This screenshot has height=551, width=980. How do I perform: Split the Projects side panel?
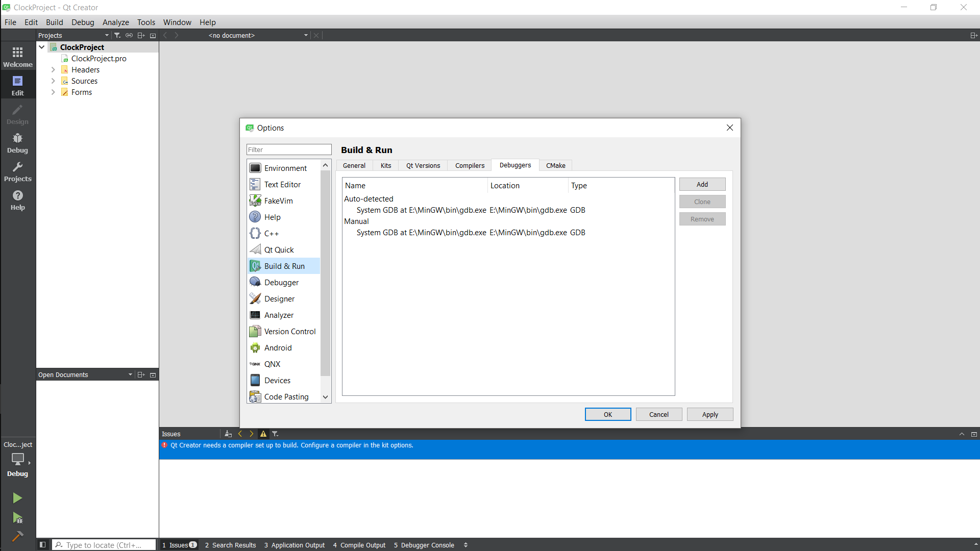click(141, 35)
